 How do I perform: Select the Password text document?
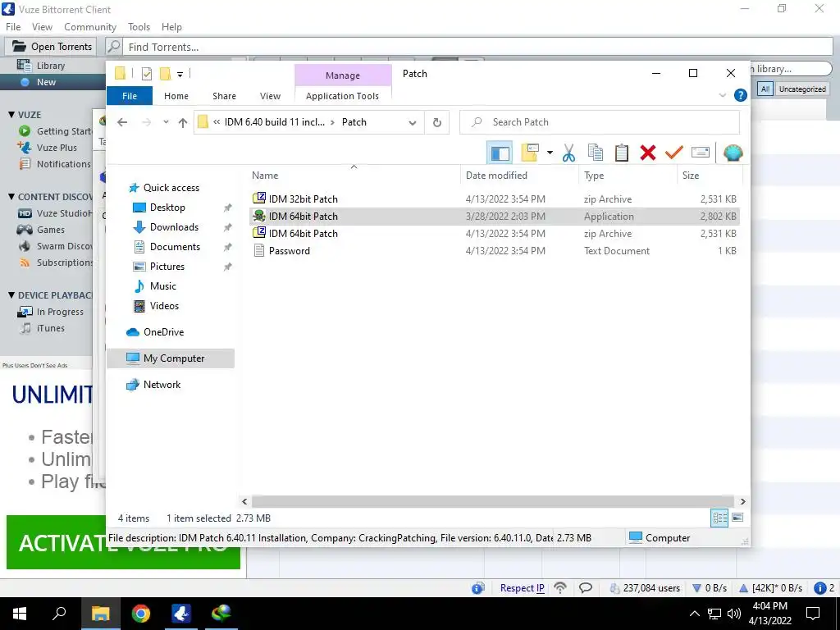point(495,251)
